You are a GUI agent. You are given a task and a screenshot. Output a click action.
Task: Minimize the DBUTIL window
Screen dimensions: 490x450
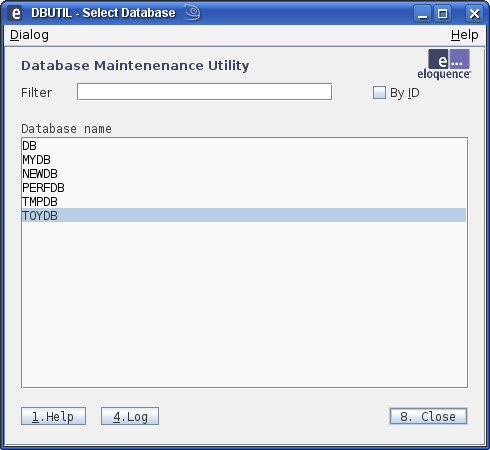(x=422, y=14)
